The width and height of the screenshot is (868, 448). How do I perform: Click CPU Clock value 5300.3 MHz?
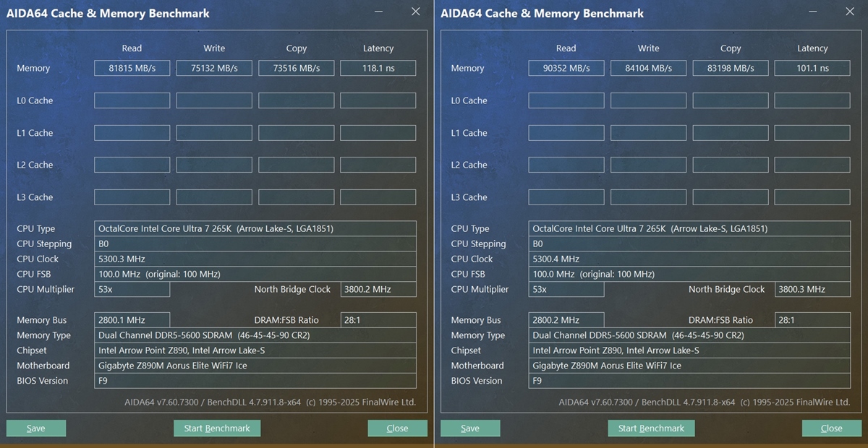coord(255,259)
